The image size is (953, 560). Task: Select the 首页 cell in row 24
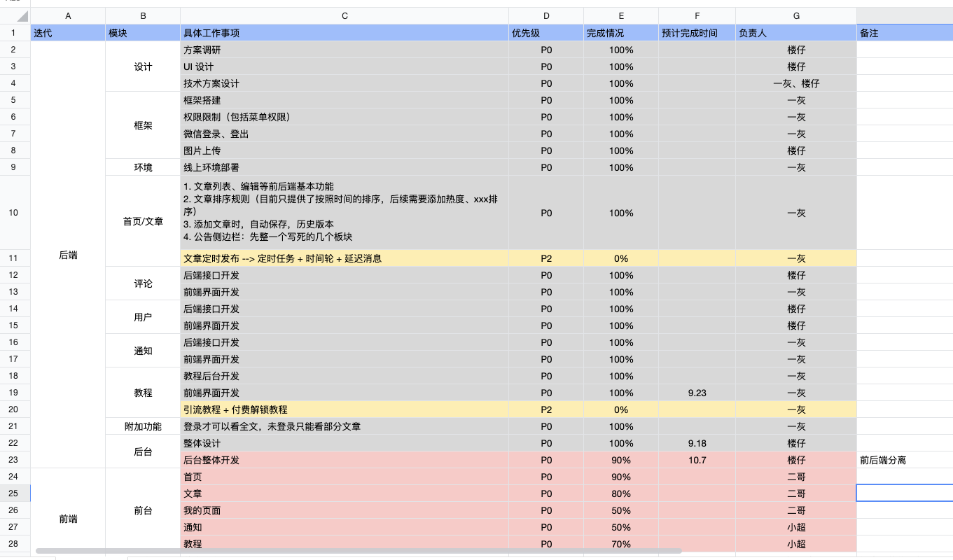tap(345, 477)
